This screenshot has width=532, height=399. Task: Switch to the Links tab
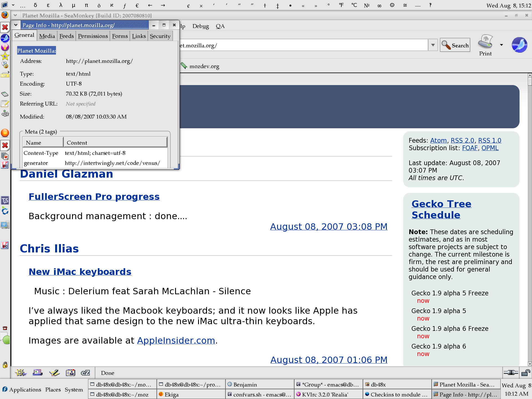pyautogui.click(x=139, y=36)
